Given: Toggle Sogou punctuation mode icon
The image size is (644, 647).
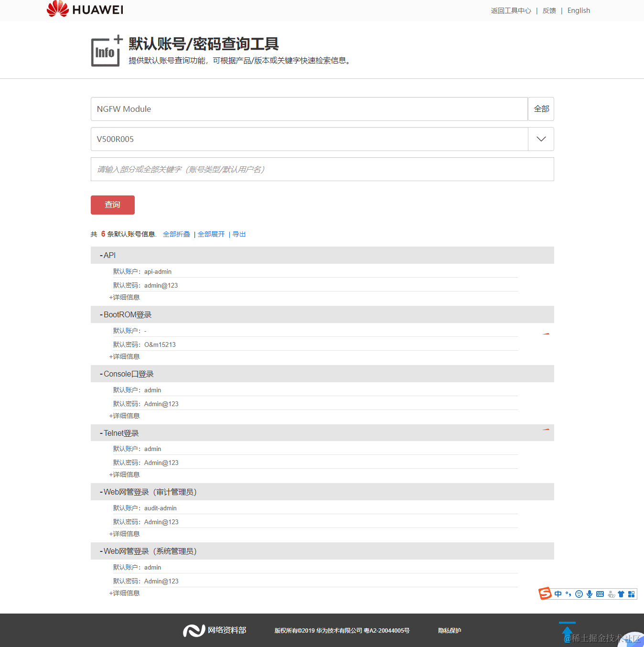Looking at the screenshot, I should (x=568, y=594).
